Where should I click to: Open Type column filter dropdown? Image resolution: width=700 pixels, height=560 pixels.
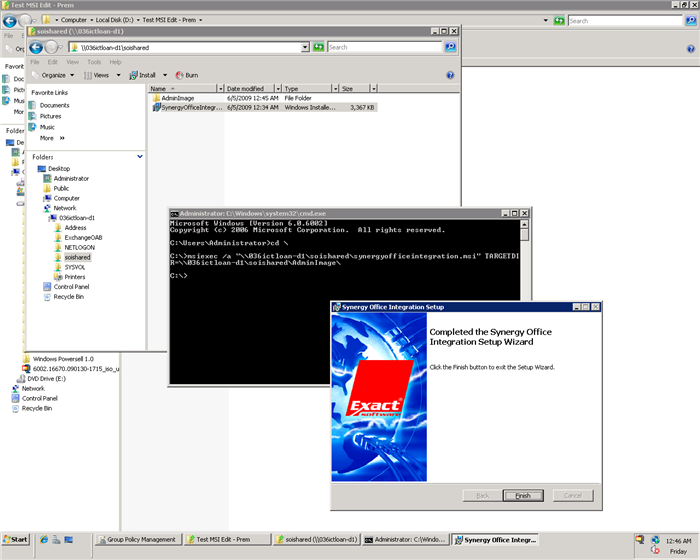pyautogui.click(x=336, y=88)
